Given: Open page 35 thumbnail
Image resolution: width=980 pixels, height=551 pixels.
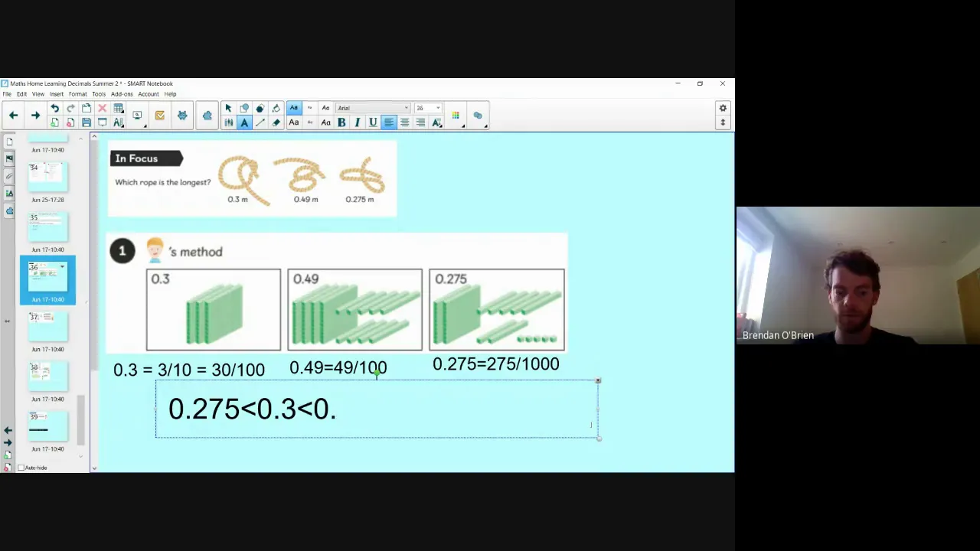Looking at the screenshot, I should coord(47,227).
